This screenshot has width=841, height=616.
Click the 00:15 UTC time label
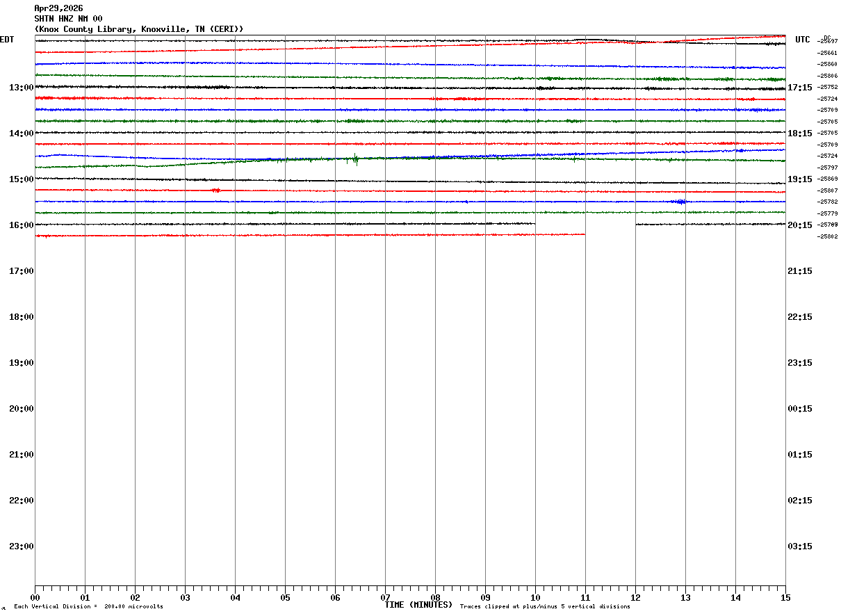tap(800, 409)
